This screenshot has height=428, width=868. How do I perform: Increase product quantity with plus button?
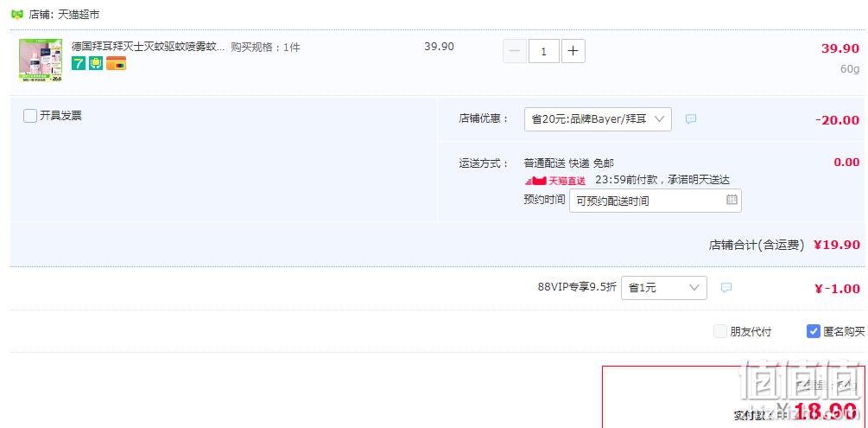(573, 52)
